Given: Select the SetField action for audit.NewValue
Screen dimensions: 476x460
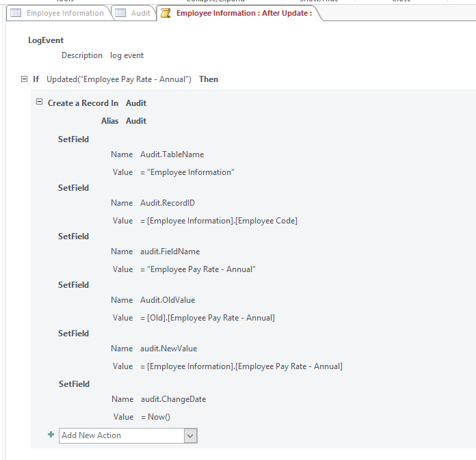Looking at the screenshot, I should click(x=73, y=334).
